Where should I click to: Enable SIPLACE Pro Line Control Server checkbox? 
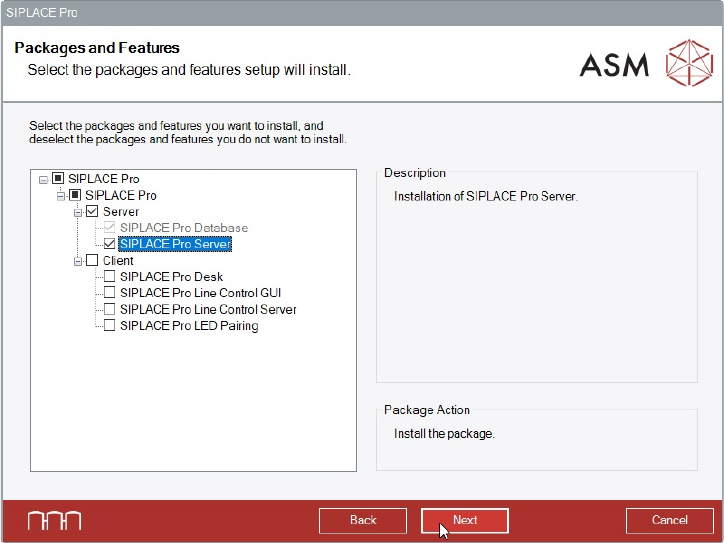pyautogui.click(x=109, y=309)
